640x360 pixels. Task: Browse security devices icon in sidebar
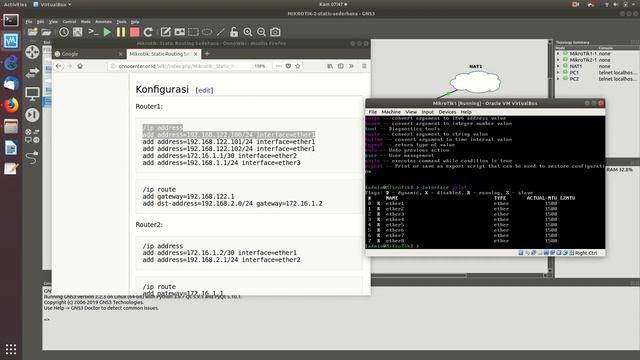click(32, 115)
